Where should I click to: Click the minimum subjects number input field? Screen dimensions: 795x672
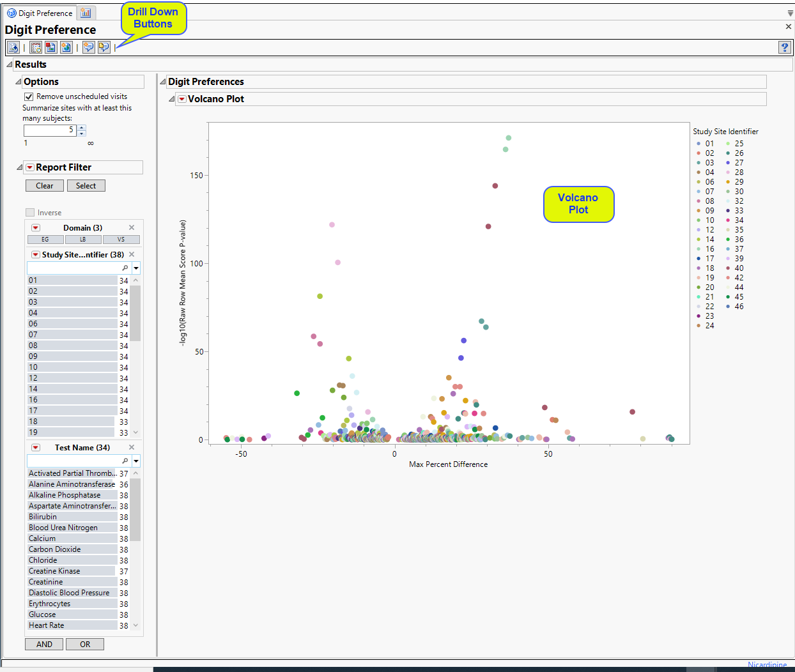click(50, 130)
